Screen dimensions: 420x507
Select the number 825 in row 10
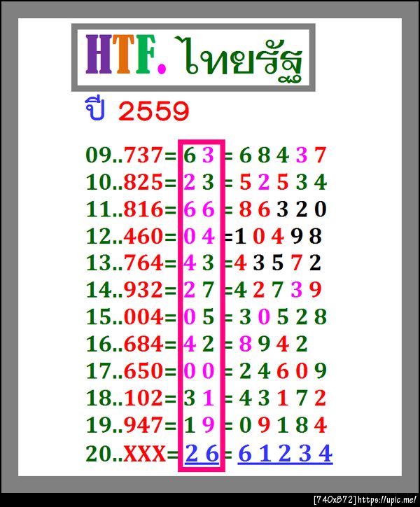[x=143, y=182]
